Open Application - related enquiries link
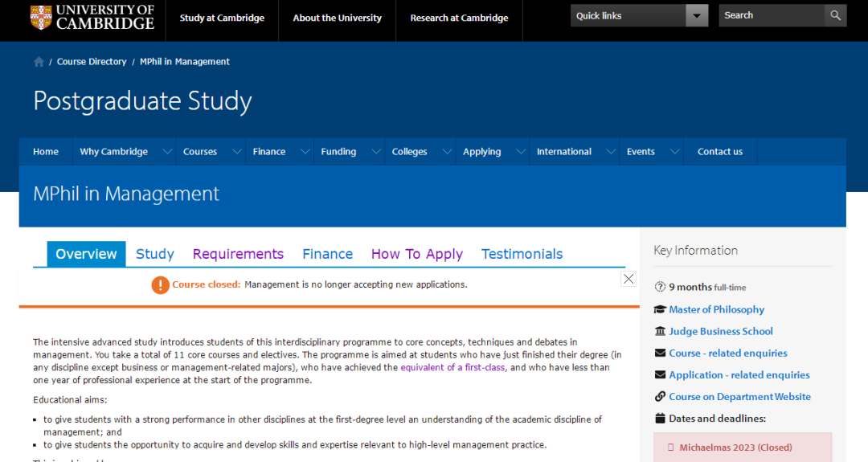The image size is (868, 462). pos(739,374)
